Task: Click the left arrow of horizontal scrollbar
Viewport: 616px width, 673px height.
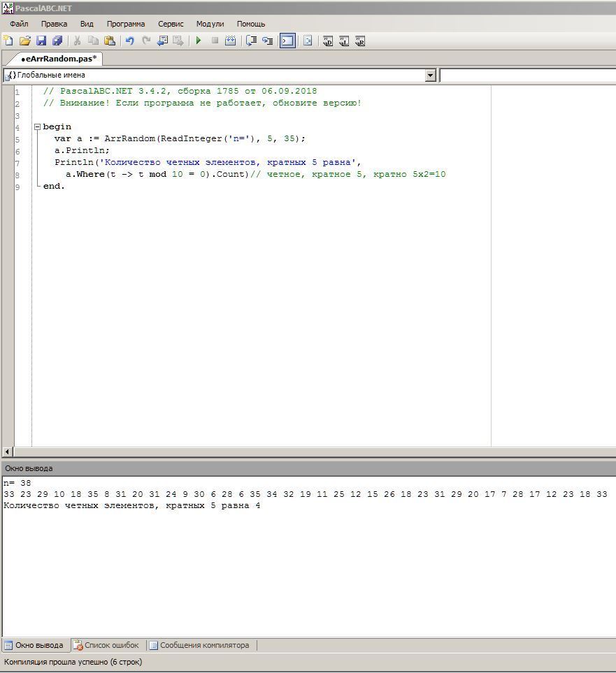Action: (8, 452)
